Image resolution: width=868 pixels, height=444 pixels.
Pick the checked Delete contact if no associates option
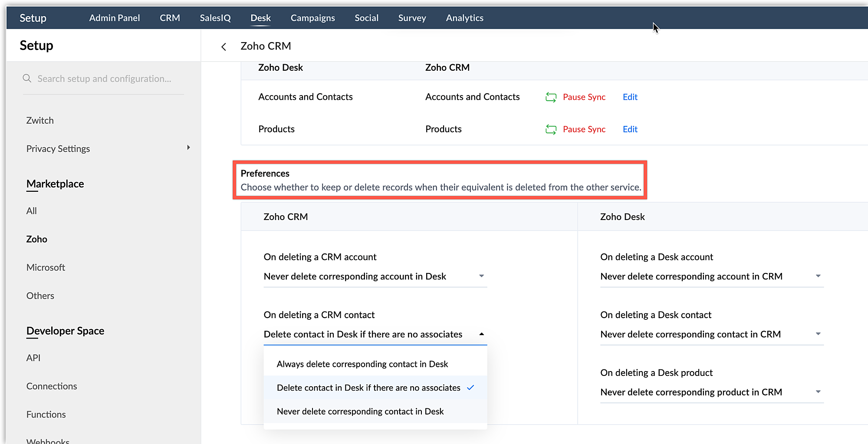click(x=368, y=388)
